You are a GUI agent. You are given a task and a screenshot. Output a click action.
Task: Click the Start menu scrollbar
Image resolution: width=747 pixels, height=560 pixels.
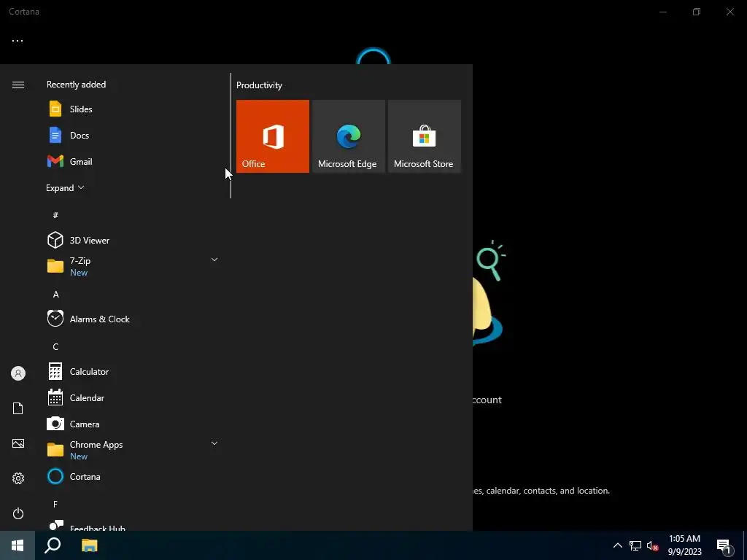click(x=231, y=136)
